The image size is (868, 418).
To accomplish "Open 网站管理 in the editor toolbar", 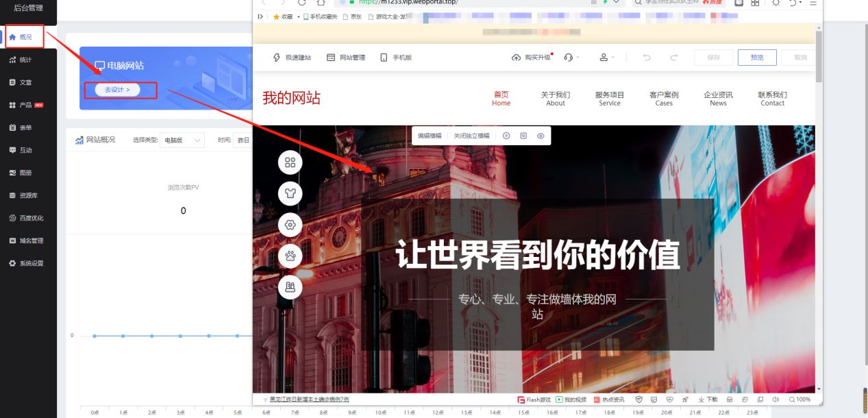I will [346, 58].
